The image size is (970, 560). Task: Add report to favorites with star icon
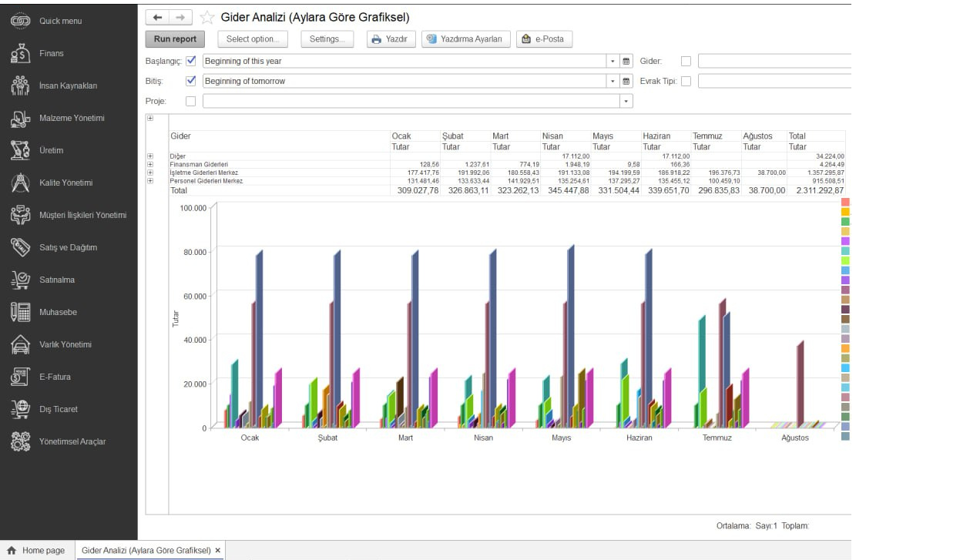[x=206, y=18]
